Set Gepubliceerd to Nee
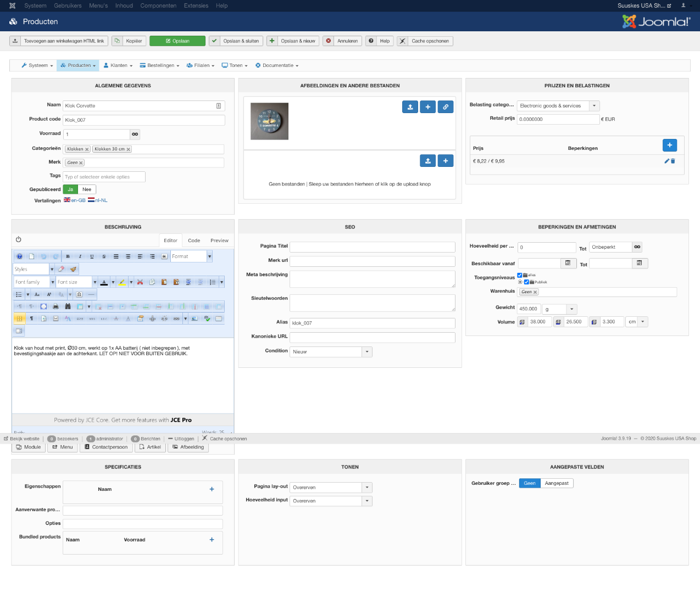 pos(87,189)
